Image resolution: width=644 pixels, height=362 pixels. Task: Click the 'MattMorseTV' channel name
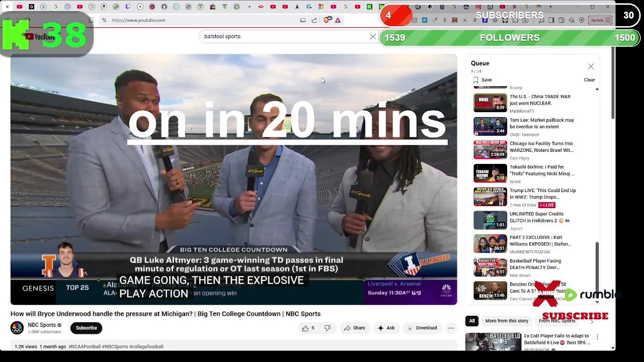pyautogui.click(x=522, y=111)
